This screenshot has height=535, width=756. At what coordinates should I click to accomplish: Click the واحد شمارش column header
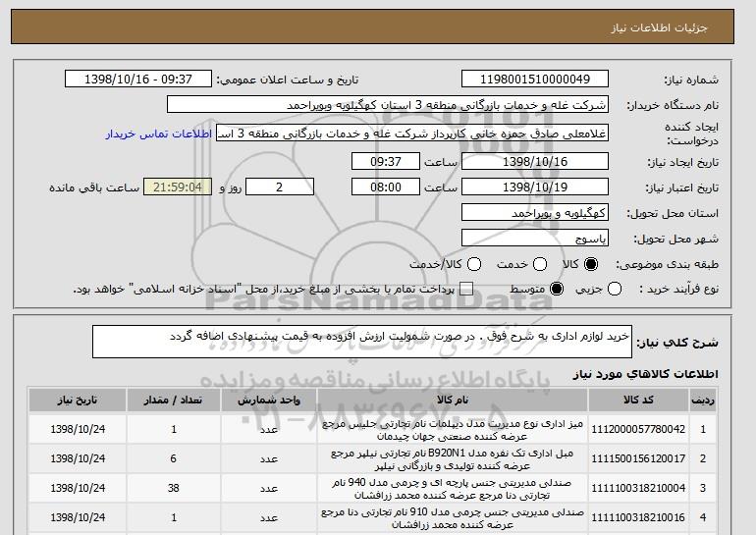[x=269, y=400]
